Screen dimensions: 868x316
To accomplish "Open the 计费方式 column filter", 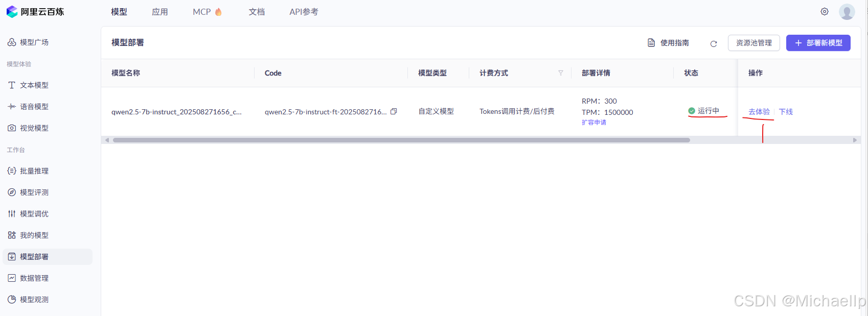I will click(561, 73).
